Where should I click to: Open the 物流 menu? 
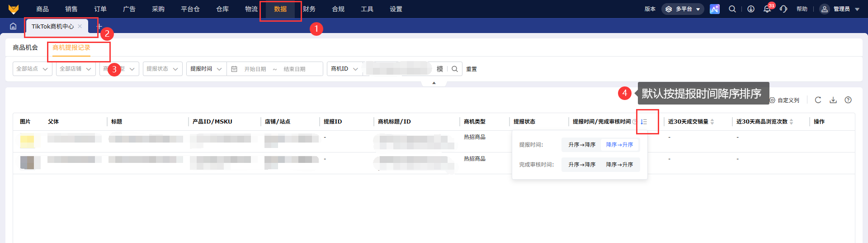click(x=251, y=9)
